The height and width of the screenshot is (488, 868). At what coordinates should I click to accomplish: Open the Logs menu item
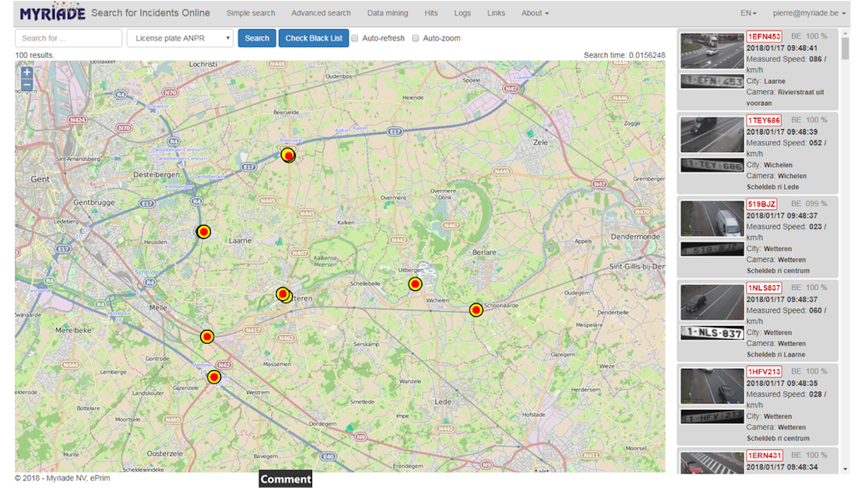[462, 13]
